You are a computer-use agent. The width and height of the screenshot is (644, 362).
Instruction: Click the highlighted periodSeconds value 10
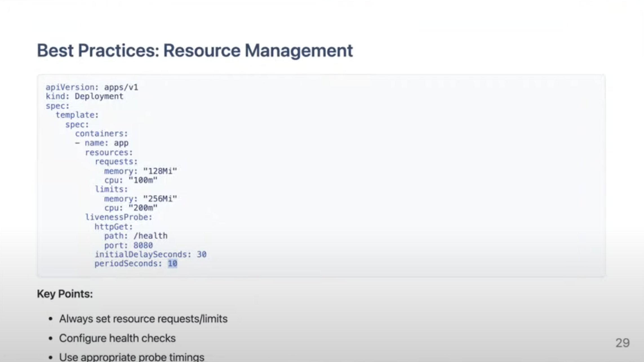pos(172,264)
